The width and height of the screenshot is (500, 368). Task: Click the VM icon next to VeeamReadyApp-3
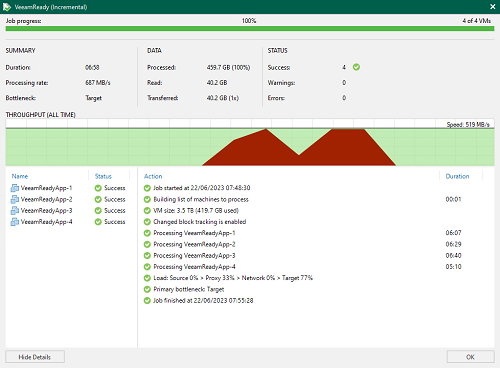pyautogui.click(x=15, y=211)
